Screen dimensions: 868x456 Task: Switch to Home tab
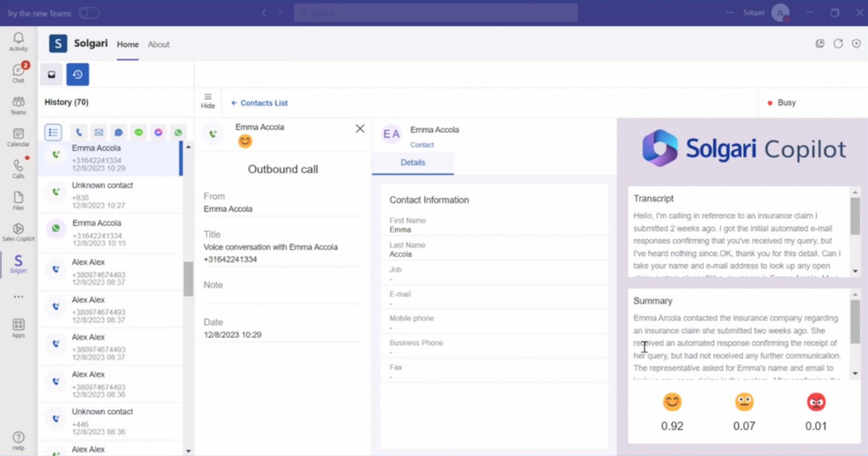128,44
